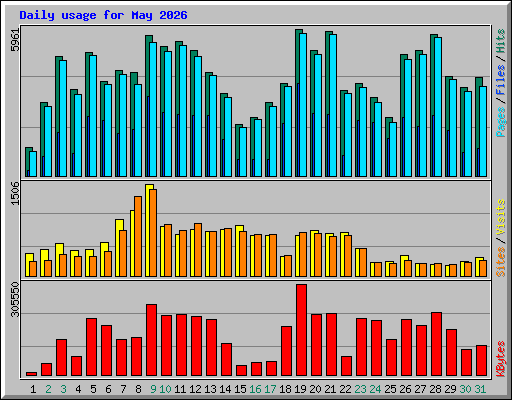Click the red KBytes bar for day 9
The height and width of the screenshot is (400, 512).
pos(151,340)
